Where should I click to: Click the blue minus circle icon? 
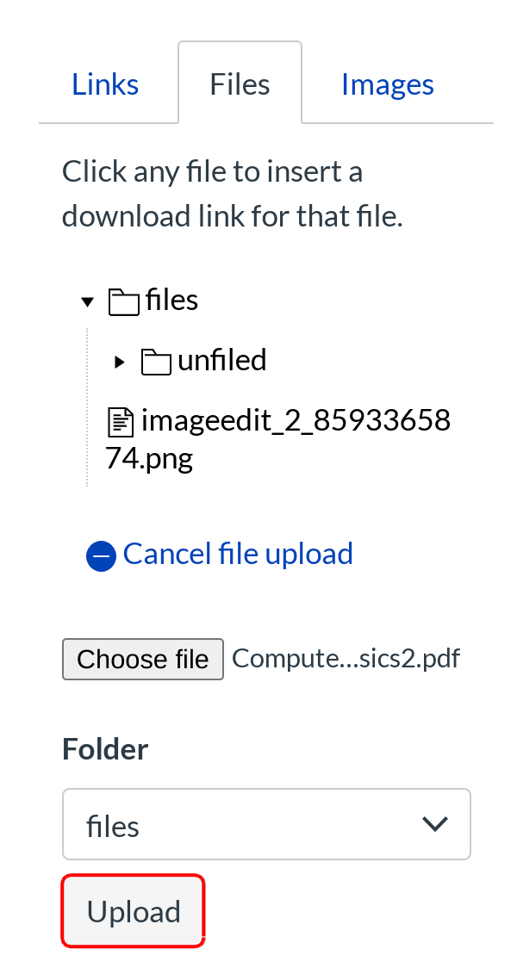coord(101,556)
